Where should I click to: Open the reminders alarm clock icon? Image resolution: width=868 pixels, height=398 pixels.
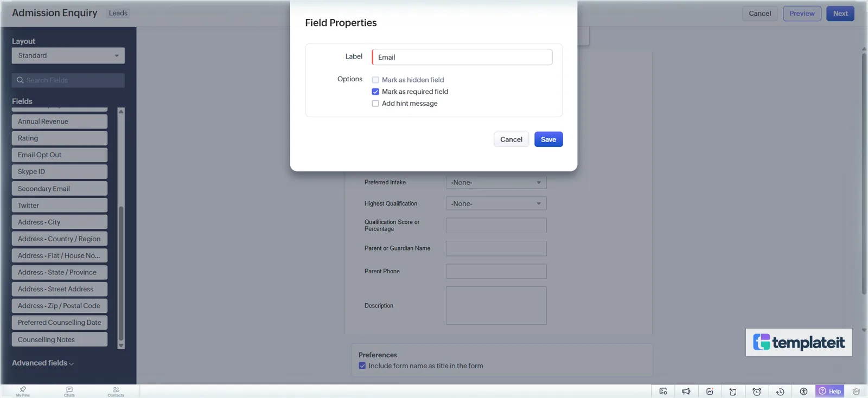pyautogui.click(x=757, y=391)
